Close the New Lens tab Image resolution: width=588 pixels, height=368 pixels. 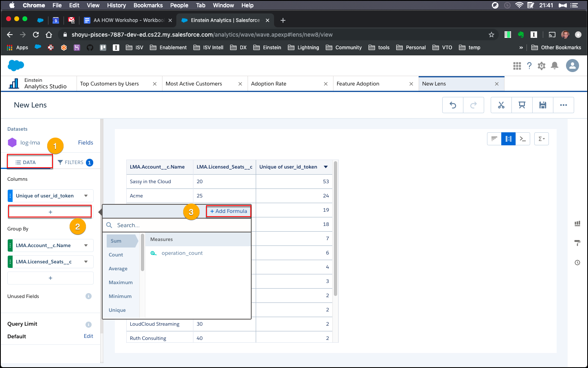pos(497,84)
